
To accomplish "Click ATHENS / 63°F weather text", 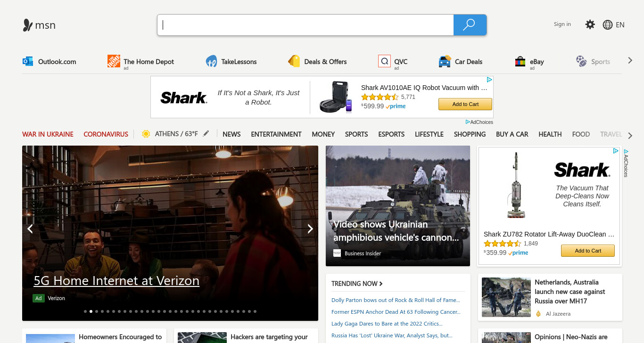I will pos(176,134).
